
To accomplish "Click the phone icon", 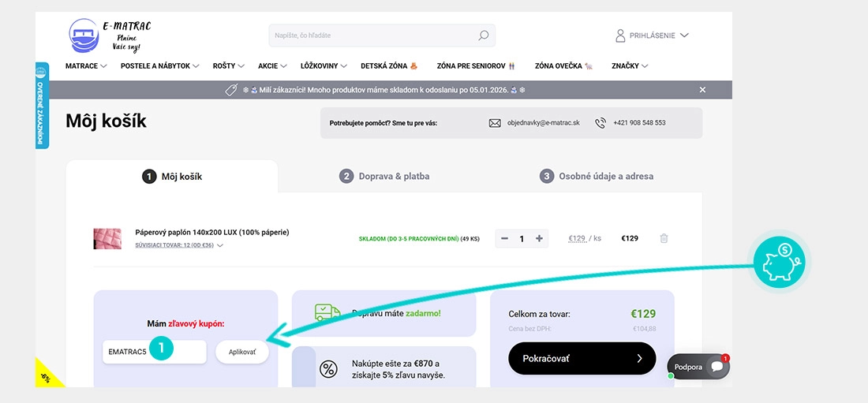I will click(x=600, y=123).
